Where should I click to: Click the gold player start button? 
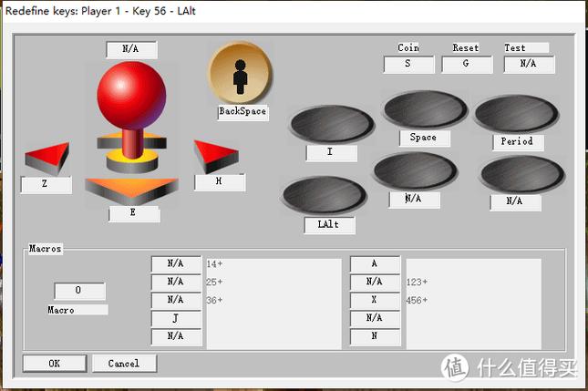click(x=241, y=74)
